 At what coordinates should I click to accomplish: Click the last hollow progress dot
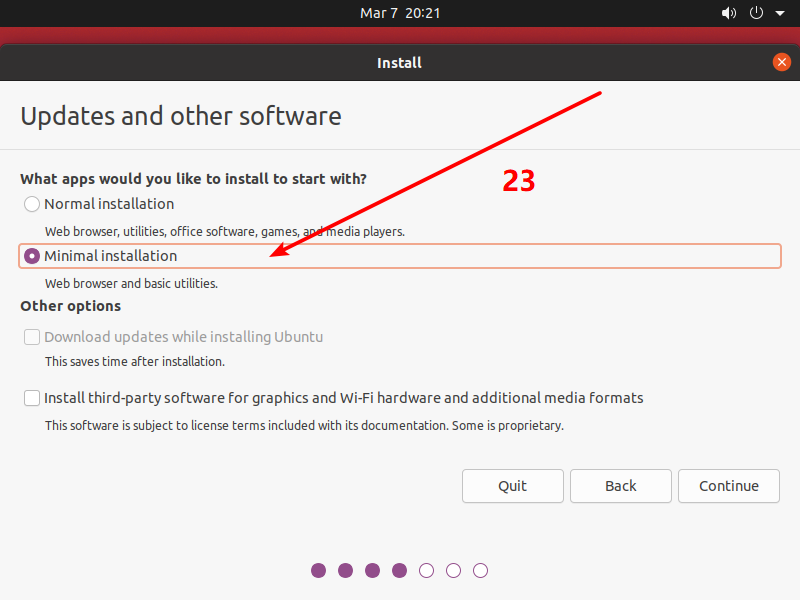(480, 570)
